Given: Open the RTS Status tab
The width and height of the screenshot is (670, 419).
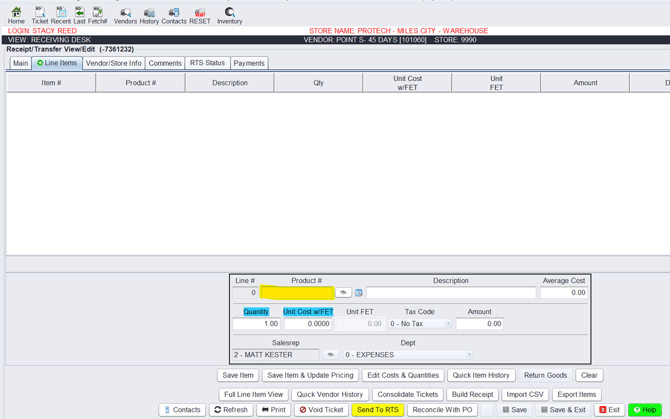Looking at the screenshot, I should pos(207,63).
